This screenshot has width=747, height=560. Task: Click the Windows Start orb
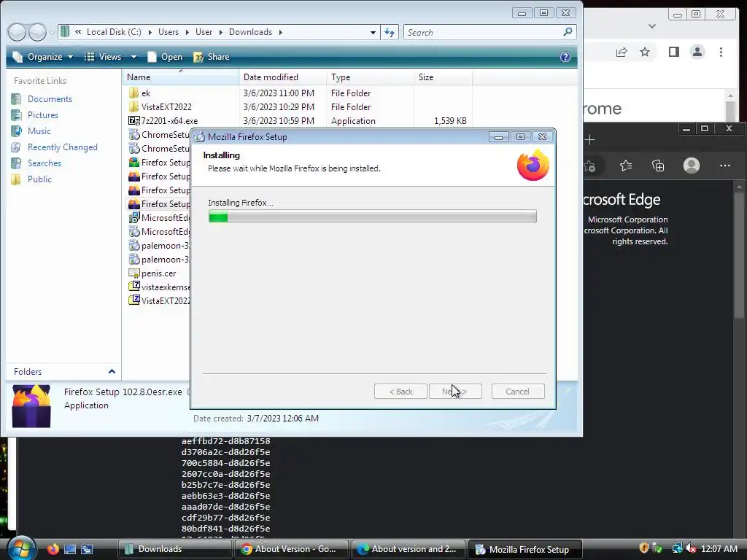(x=20, y=548)
